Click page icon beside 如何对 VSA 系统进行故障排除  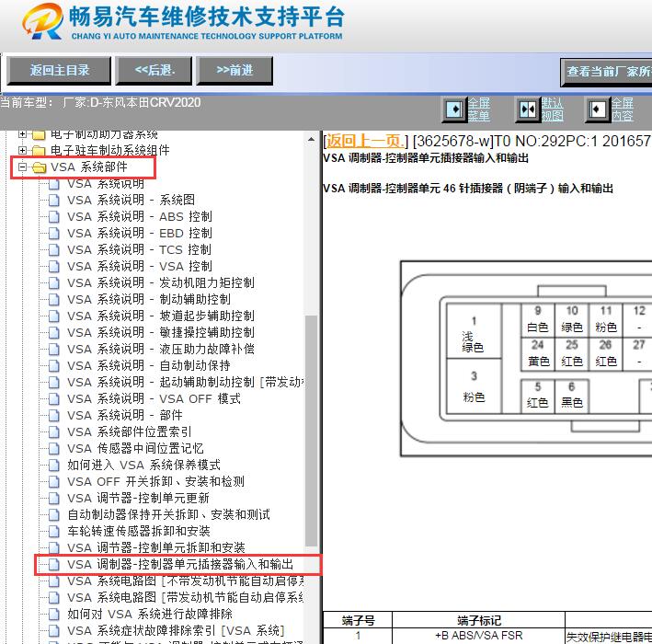click(53, 614)
